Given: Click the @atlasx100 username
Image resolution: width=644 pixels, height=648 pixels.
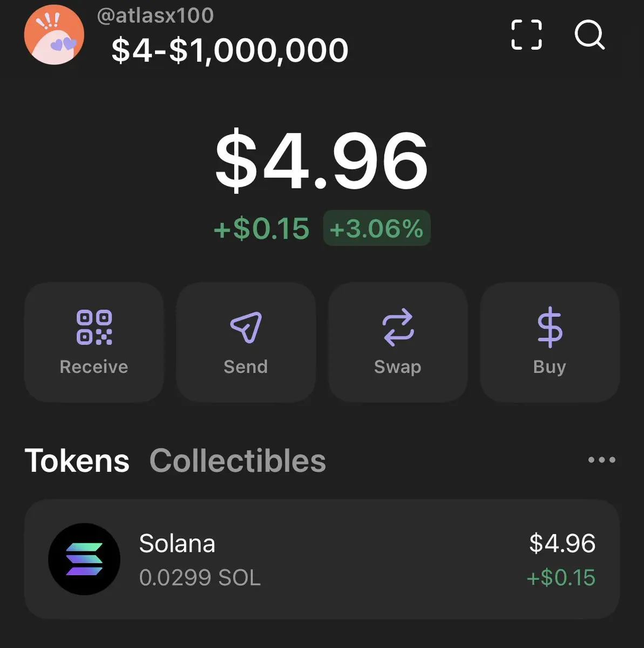Looking at the screenshot, I should click(155, 15).
